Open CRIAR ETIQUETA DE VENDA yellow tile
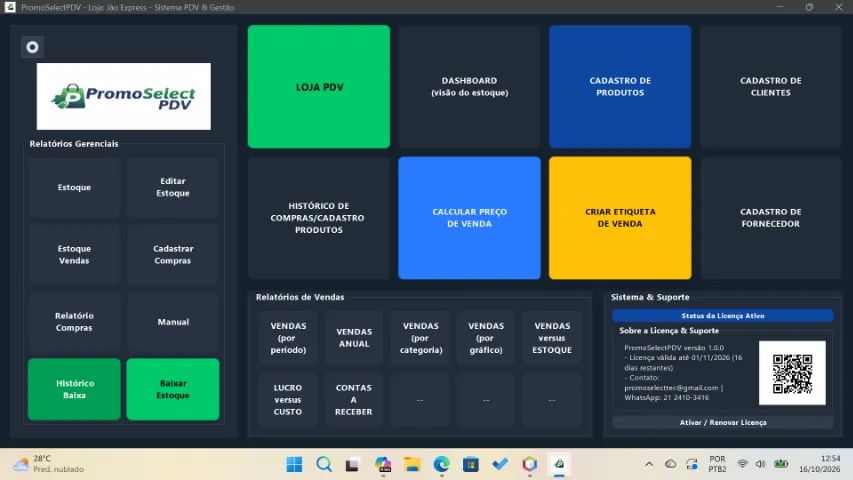Screen dimensions: 853x480 click(x=620, y=218)
